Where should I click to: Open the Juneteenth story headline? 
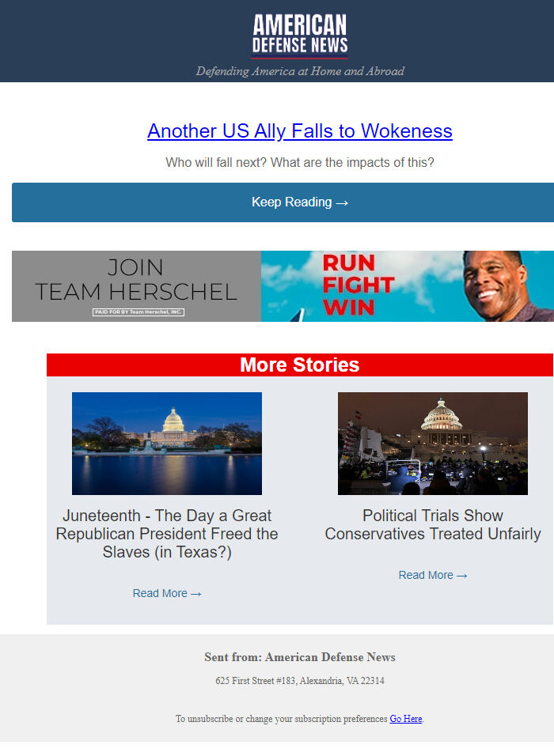(x=167, y=534)
